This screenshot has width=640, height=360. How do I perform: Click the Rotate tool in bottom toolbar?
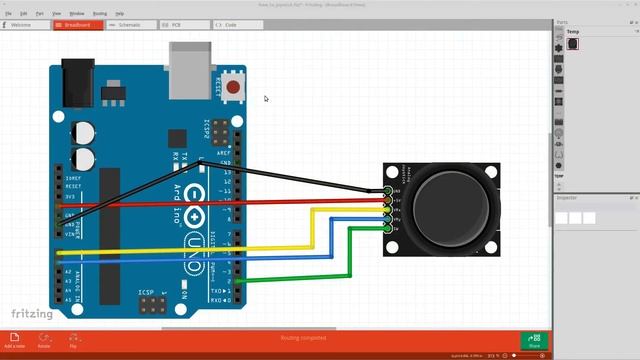44,340
